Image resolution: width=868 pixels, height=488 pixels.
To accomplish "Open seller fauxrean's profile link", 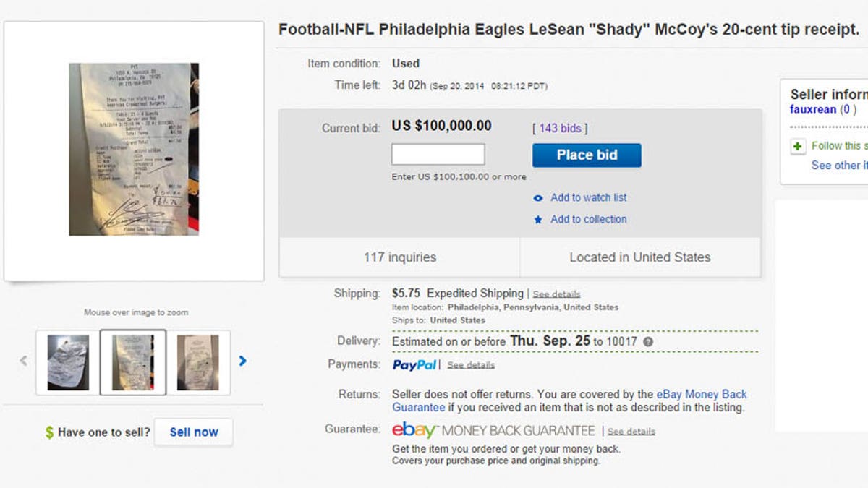I will pyautogui.click(x=813, y=110).
